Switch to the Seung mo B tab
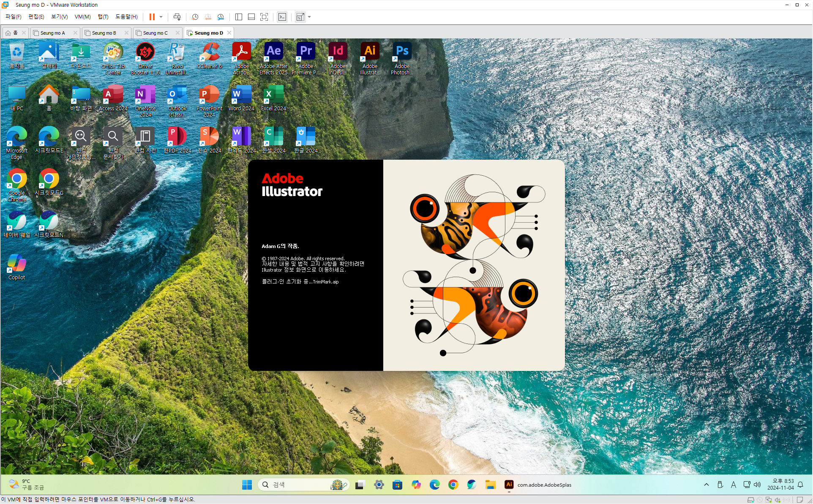The width and height of the screenshot is (813, 504). click(x=104, y=33)
